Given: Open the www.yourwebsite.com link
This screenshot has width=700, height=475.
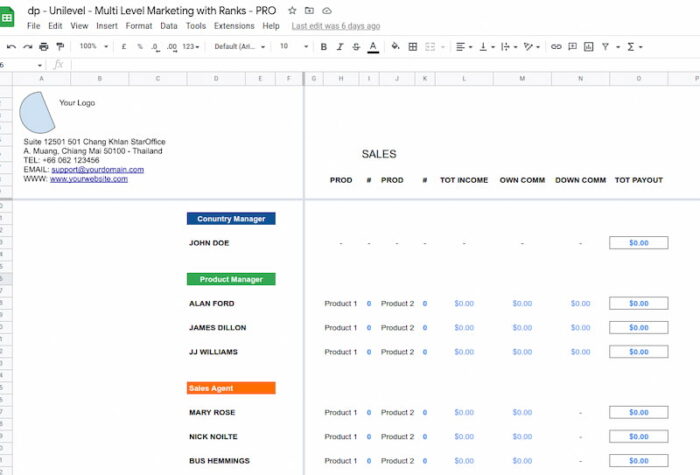Looking at the screenshot, I should pyautogui.click(x=89, y=179).
